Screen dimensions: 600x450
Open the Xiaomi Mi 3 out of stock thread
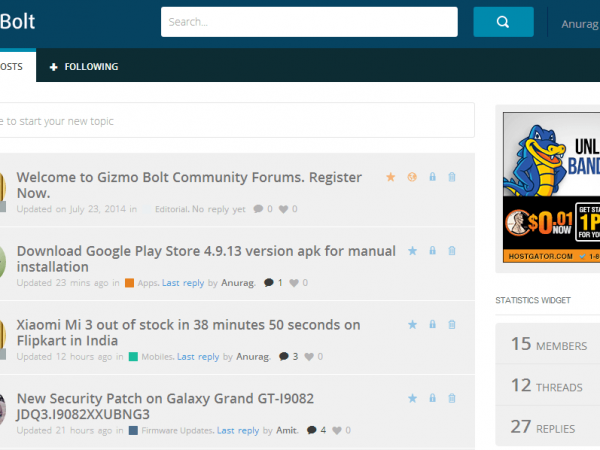pos(188,333)
